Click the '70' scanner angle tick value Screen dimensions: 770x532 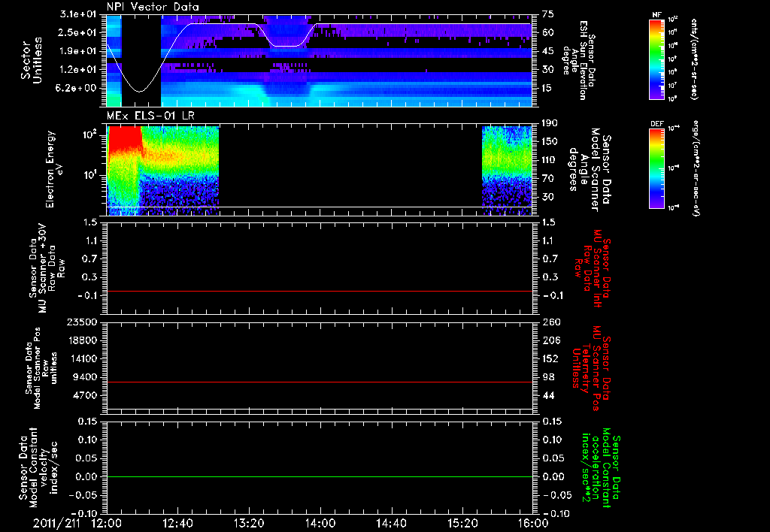coord(548,178)
